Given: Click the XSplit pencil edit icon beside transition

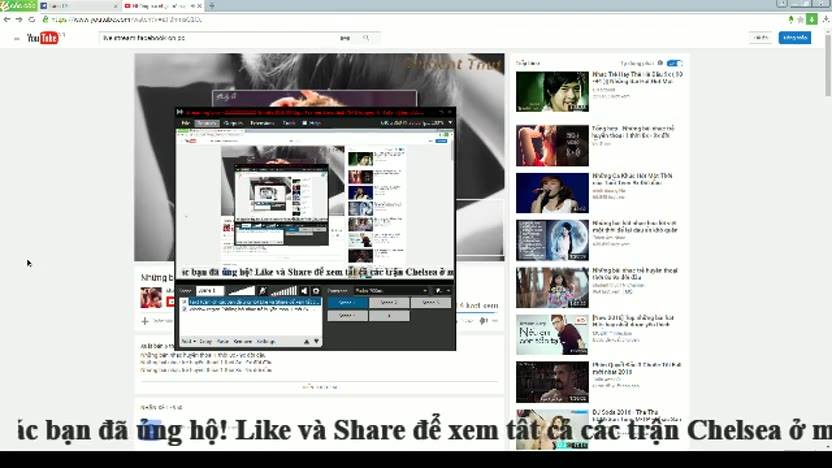Looking at the screenshot, I should (438, 291).
